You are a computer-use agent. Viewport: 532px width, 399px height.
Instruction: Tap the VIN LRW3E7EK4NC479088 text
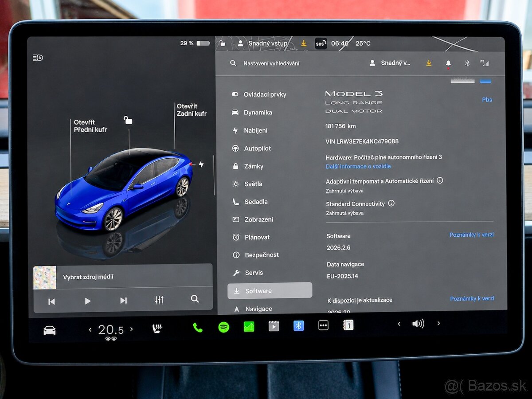coord(362,141)
